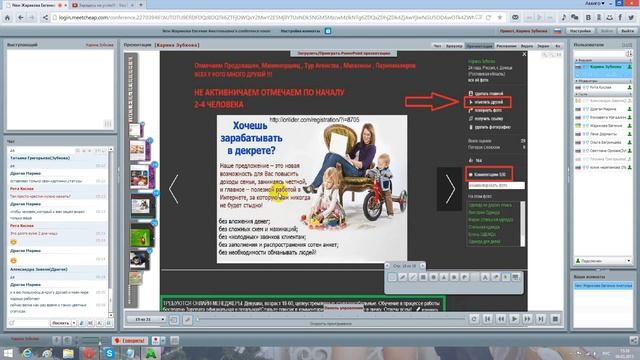Viewport: 640px width, 360px height.
Task: Click the comment input field under Комментарии
Action: click(x=496, y=185)
